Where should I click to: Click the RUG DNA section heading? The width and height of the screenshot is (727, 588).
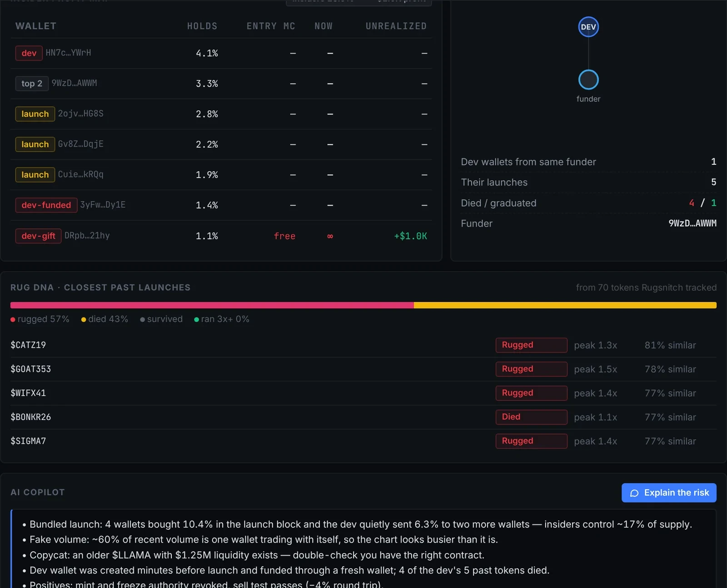click(100, 287)
